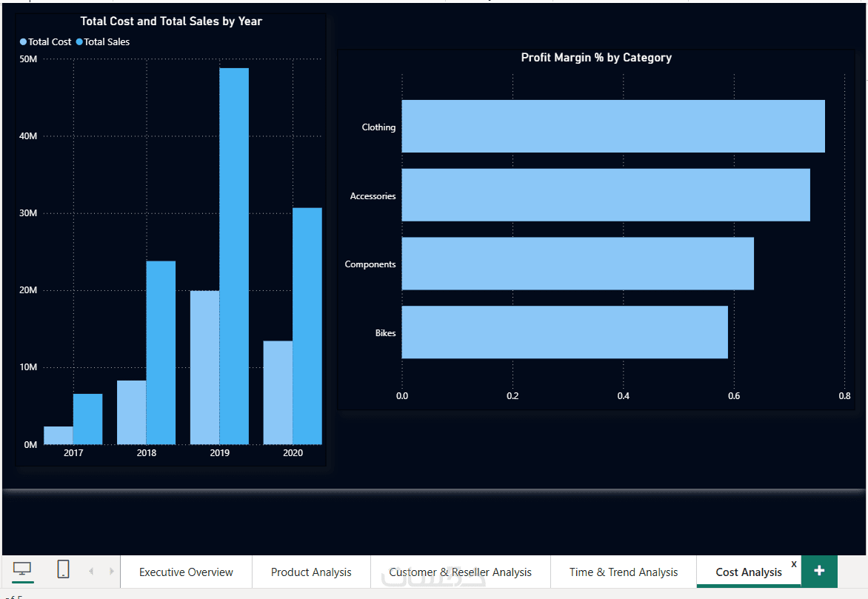Select the Bikes profit margin bar
This screenshot has height=599, width=868.
[x=564, y=332]
